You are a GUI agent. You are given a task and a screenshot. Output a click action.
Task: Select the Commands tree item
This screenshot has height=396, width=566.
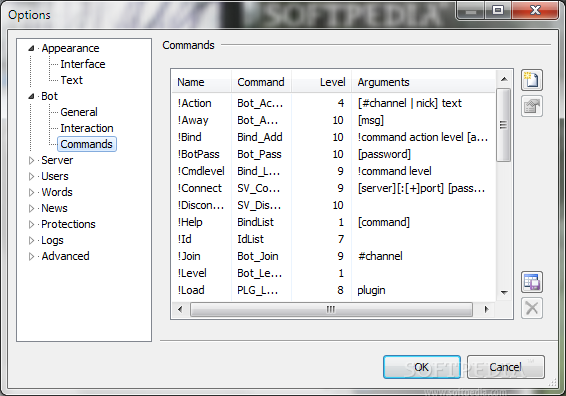pyautogui.click(x=87, y=144)
